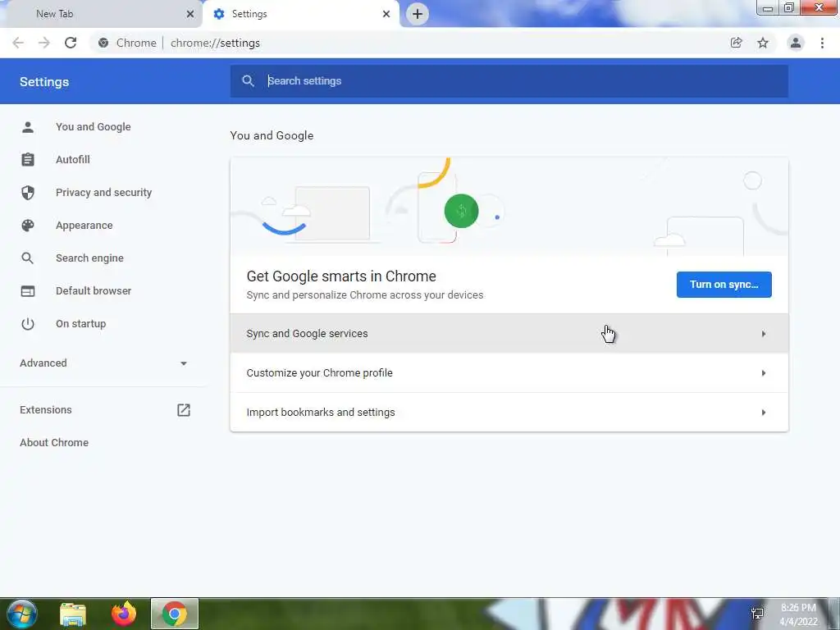Click the clipboard icon beside Autofill
The width and height of the screenshot is (840, 630).
(28, 160)
